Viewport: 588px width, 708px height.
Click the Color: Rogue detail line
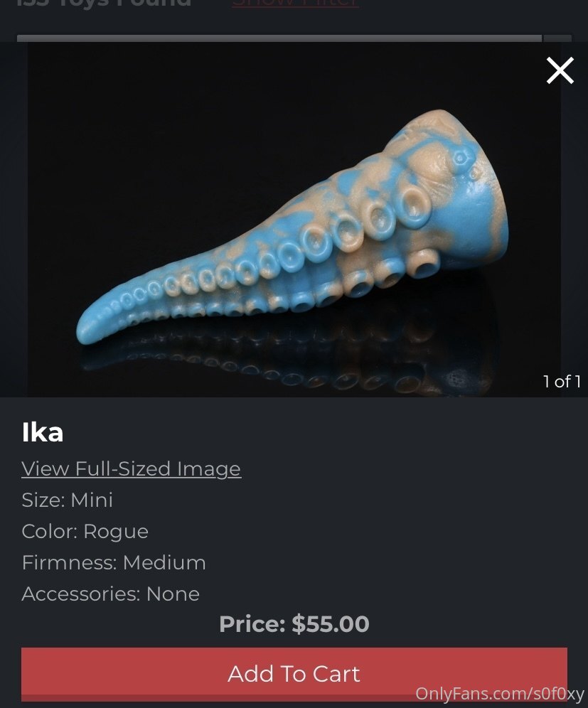tap(85, 532)
